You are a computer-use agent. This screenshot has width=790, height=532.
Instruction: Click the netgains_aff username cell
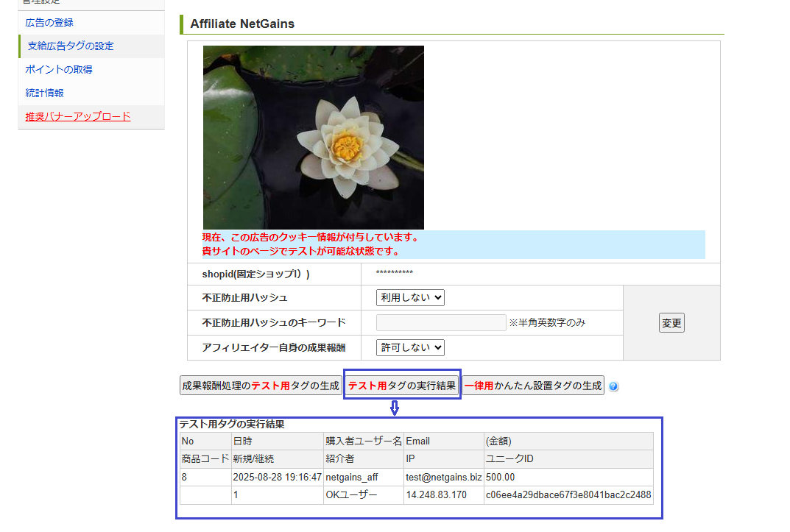pos(351,478)
